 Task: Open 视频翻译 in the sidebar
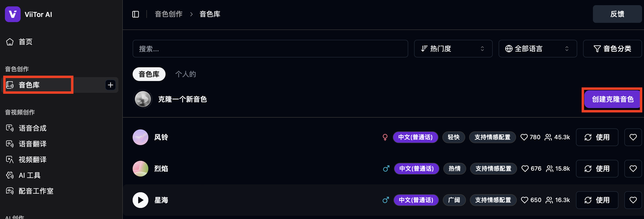point(32,160)
